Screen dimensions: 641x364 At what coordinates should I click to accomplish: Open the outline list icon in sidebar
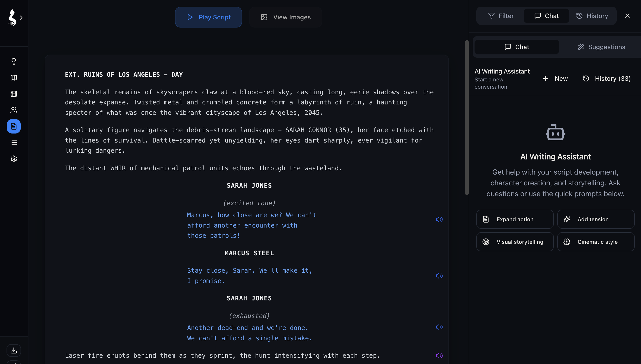tap(14, 143)
